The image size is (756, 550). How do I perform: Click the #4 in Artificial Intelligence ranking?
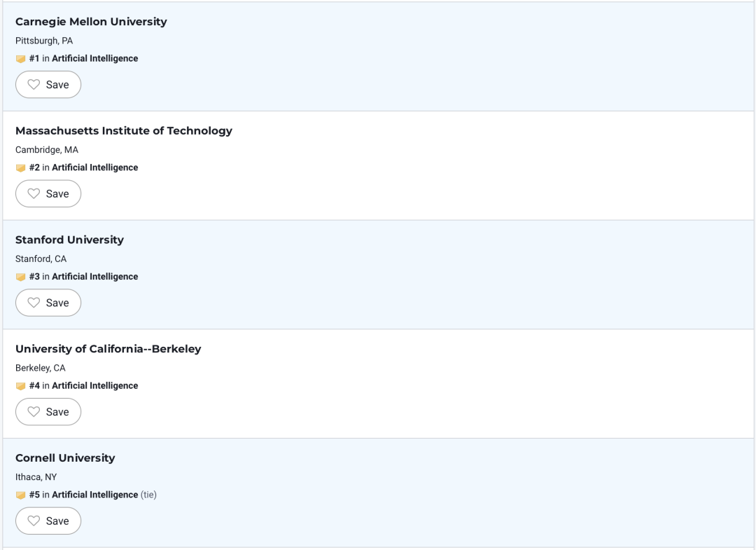pos(83,385)
